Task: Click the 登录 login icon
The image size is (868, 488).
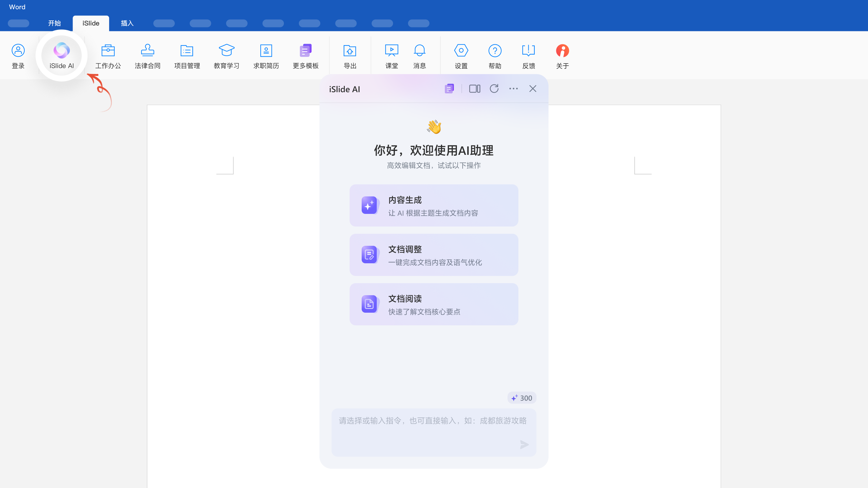Action: click(18, 51)
